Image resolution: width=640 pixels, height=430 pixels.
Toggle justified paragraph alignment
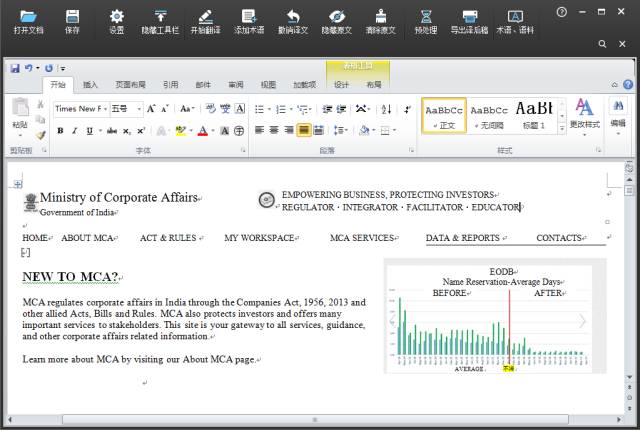click(x=304, y=130)
